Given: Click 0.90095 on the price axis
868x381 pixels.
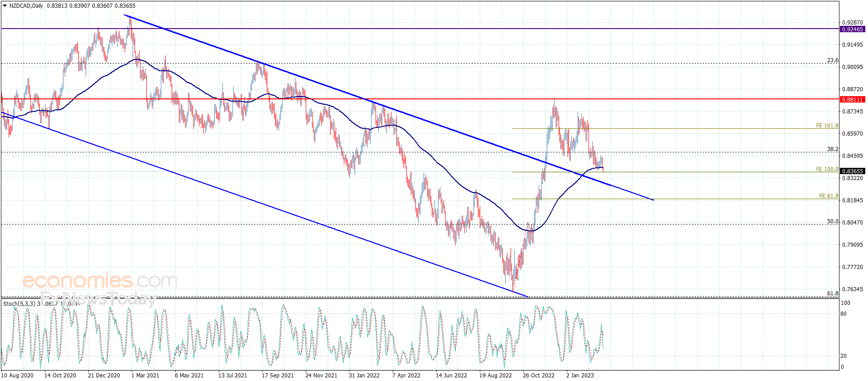Looking at the screenshot, I should pyautogui.click(x=852, y=67).
